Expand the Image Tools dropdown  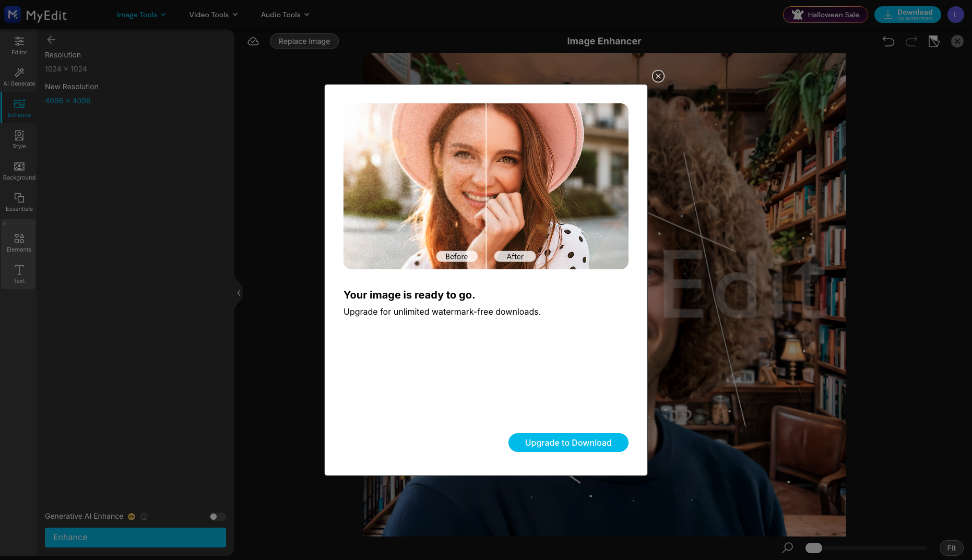point(141,15)
